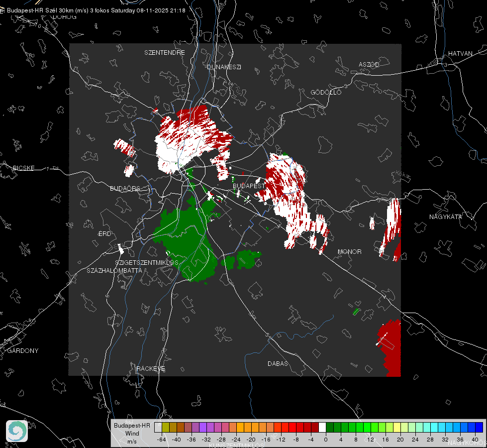Click the SZÁZHALOMBATTA label
The height and width of the screenshot is (448, 487).
pyautogui.click(x=114, y=270)
